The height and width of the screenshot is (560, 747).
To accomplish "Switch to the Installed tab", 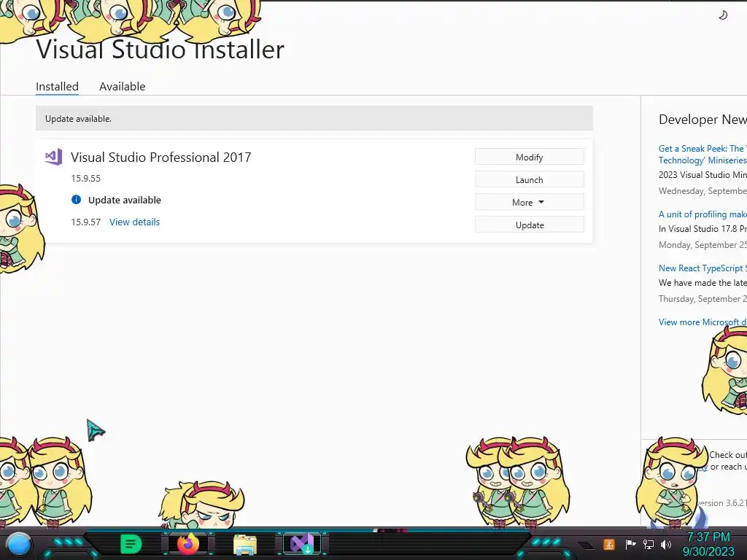I will point(57,87).
